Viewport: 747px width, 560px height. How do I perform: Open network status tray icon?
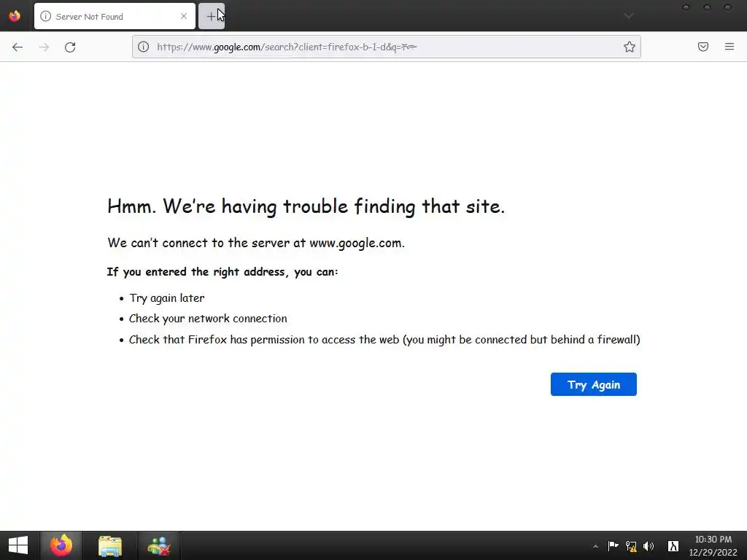631,546
